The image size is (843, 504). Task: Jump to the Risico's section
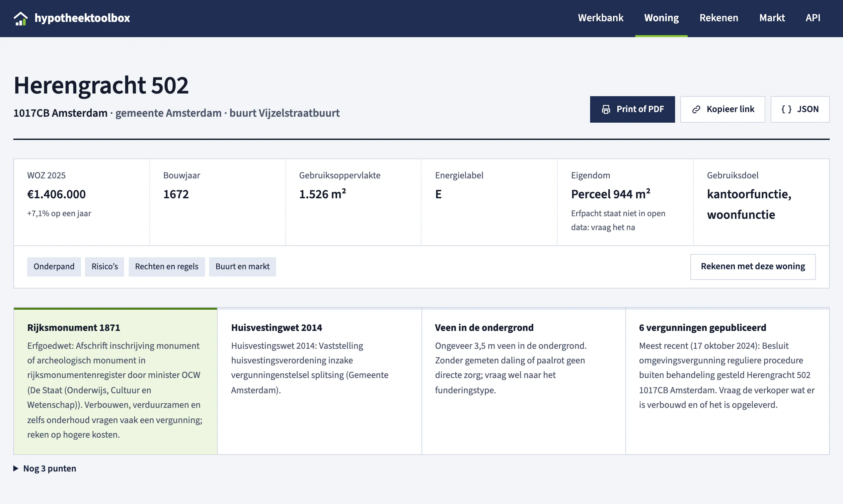click(105, 267)
